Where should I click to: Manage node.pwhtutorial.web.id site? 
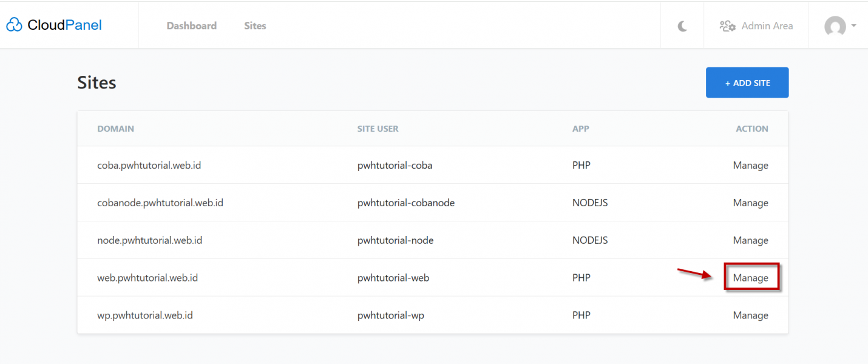coord(750,240)
